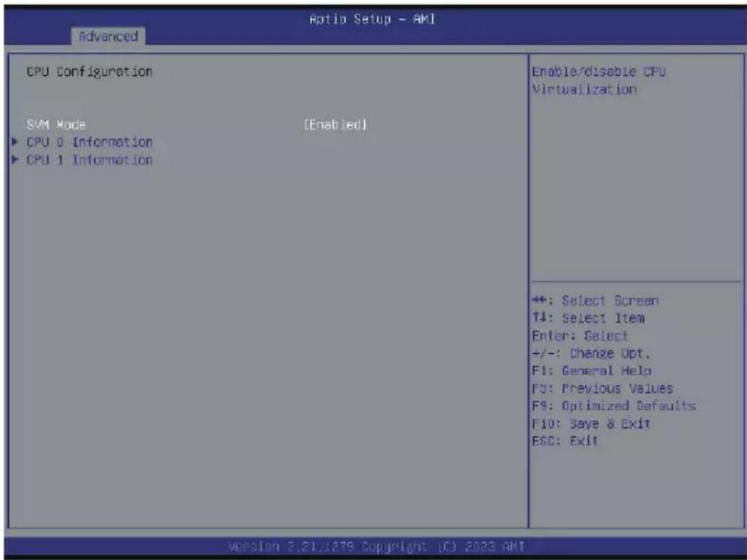Image resolution: width=747 pixels, height=560 pixels.
Task: Select the Advanced tab
Action: tap(108, 36)
